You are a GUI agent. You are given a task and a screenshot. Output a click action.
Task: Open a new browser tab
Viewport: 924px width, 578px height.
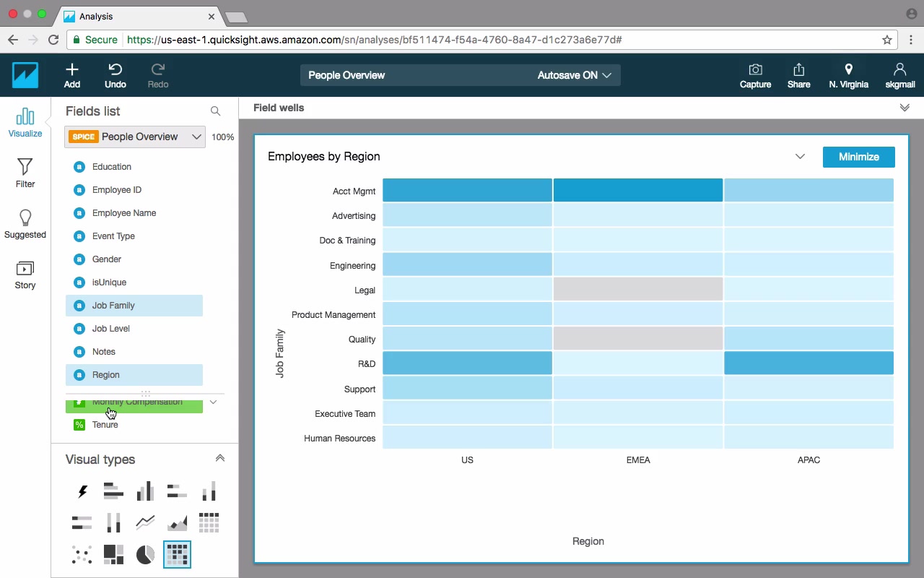click(x=236, y=17)
